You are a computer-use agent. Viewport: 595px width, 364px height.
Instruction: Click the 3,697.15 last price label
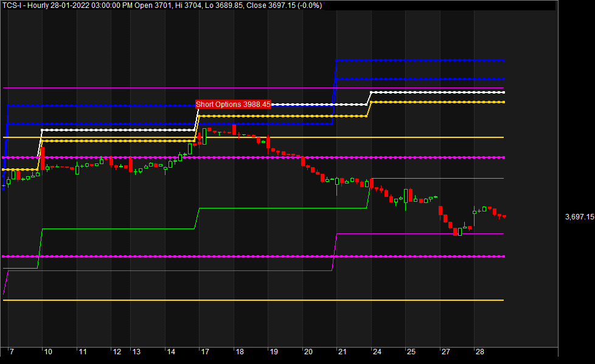pos(579,217)
